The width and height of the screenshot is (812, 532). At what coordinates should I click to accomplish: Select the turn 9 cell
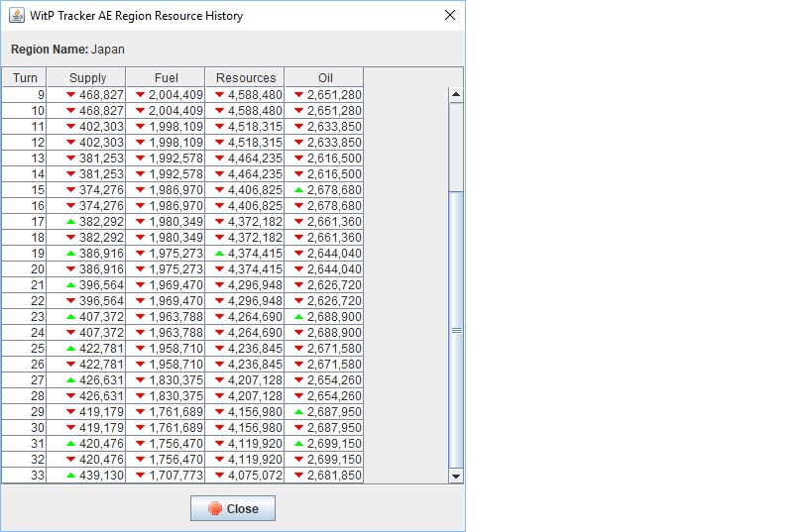[x=25, y=95]
